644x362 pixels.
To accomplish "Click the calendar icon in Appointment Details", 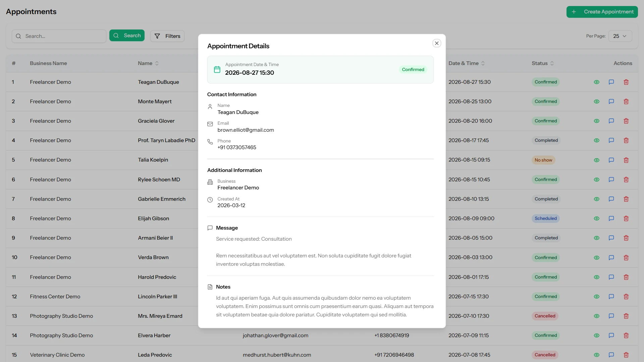I will (217, 69).
